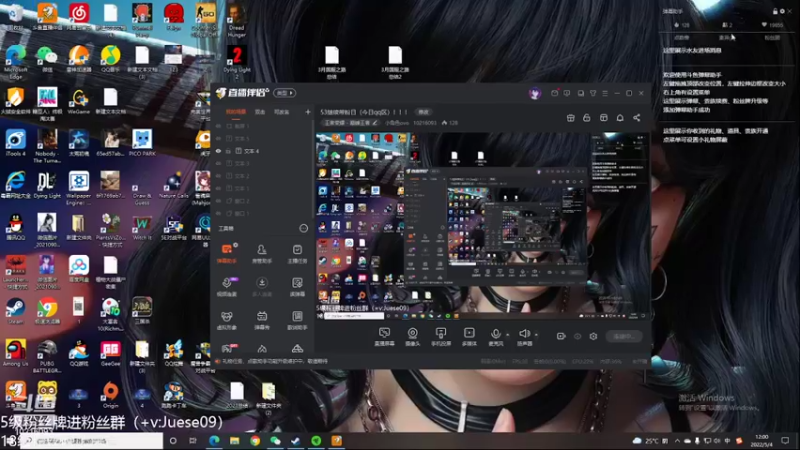Expand the microphone options arrow

507,335
